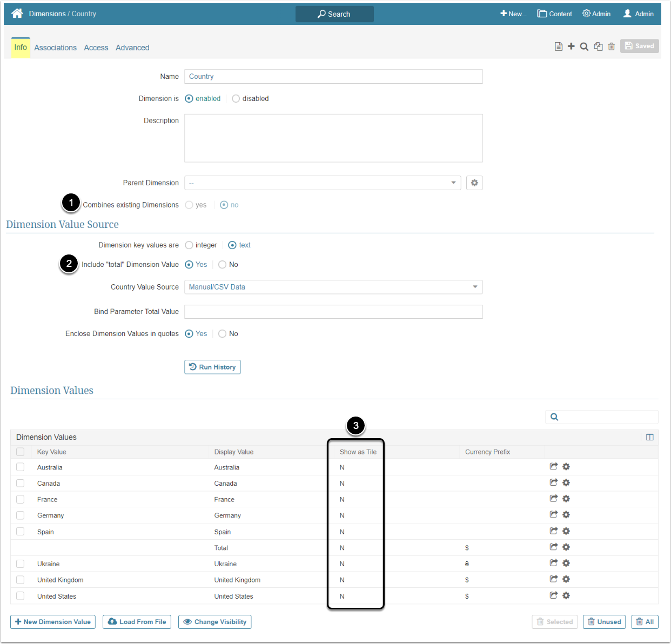Set key values to integer

pyautogui.click(x=189, y=245)
